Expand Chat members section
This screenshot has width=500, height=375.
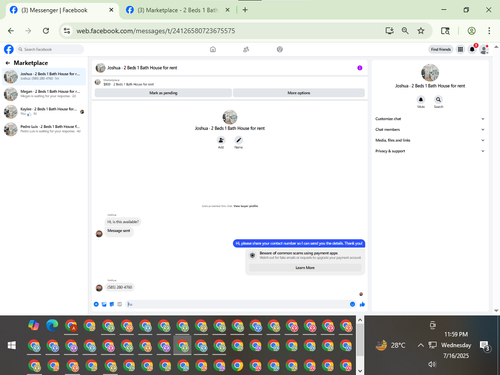coord(430,129)
